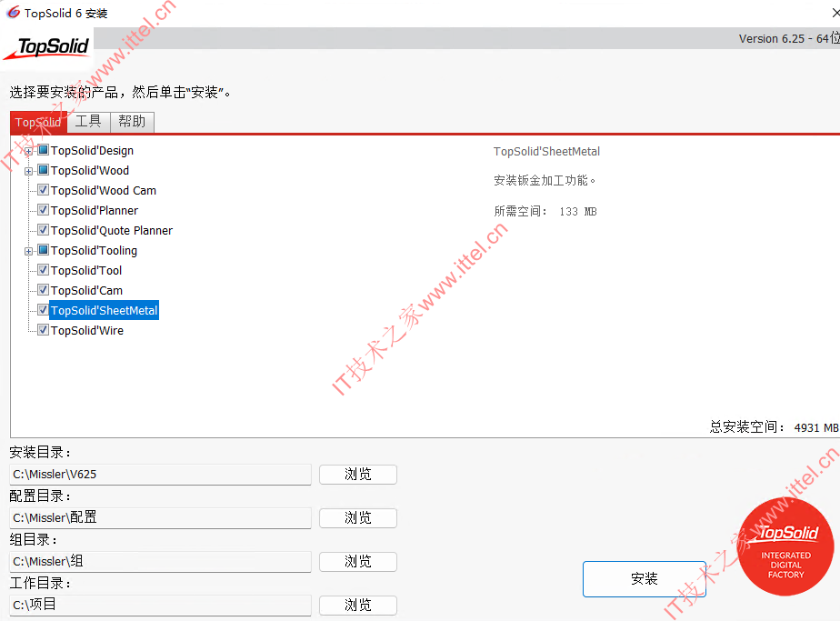The width and height of the screenshot is (840, 621).
Task: Uncheck the TopSolid'Wood Cam checkbox
Action: 44,190
